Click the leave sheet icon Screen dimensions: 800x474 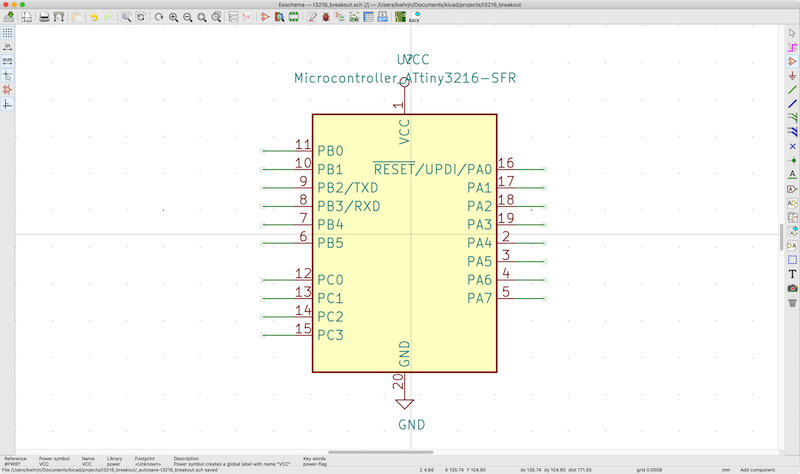pos(247,17)
